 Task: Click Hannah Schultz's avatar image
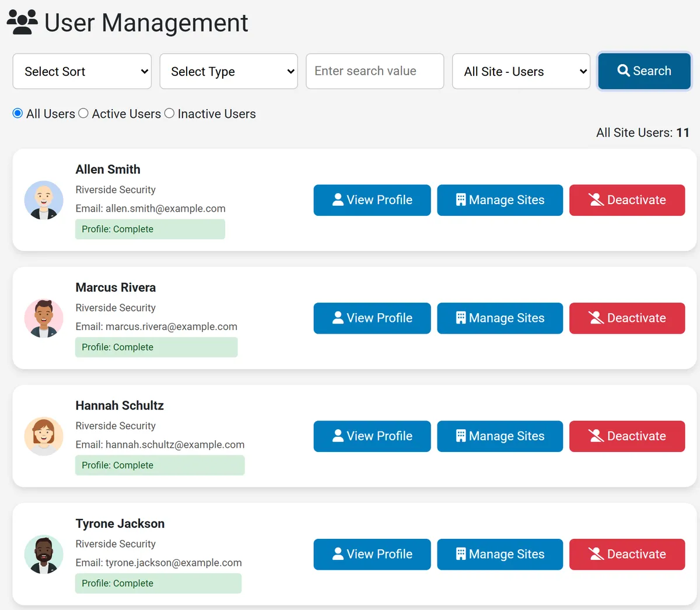click(44, 436)
